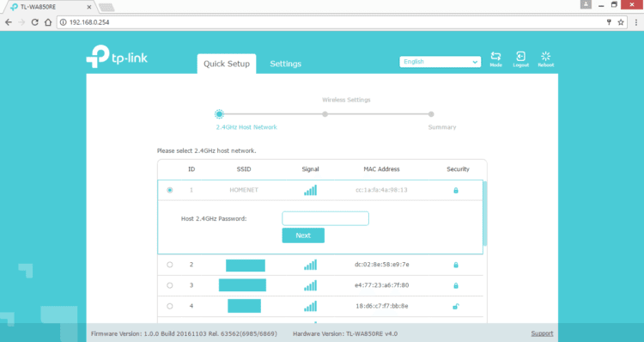Screen dimensions: 644x342
Task: Click the network list scrollbar
Action: click(485, 213)
